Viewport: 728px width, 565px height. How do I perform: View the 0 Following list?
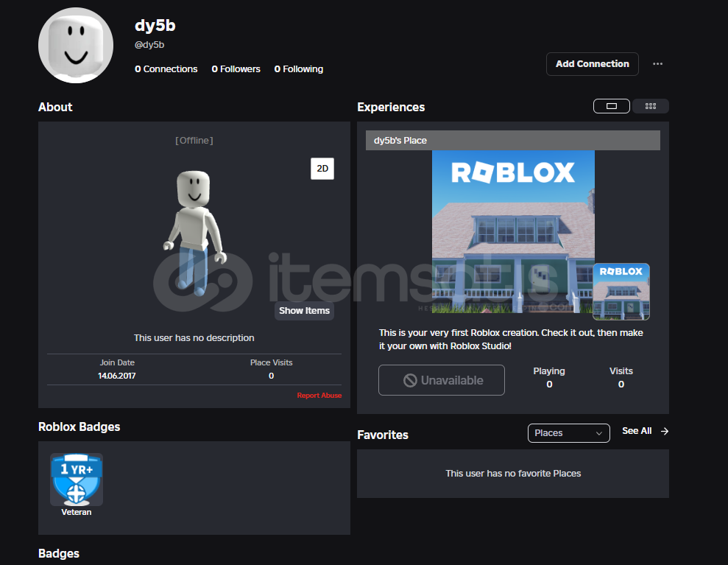(298, 69)
